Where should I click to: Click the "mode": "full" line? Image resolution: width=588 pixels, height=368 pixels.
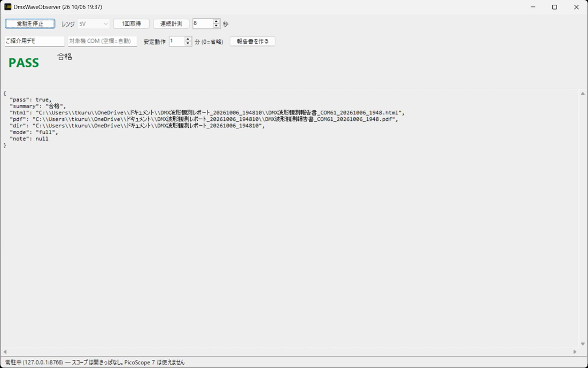click(x=34, y=132)
